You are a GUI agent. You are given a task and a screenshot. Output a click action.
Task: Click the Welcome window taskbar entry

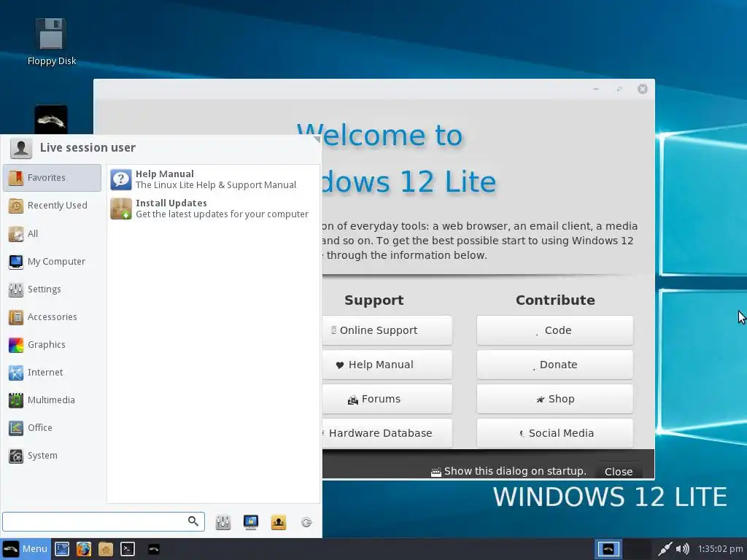point(153,549)
